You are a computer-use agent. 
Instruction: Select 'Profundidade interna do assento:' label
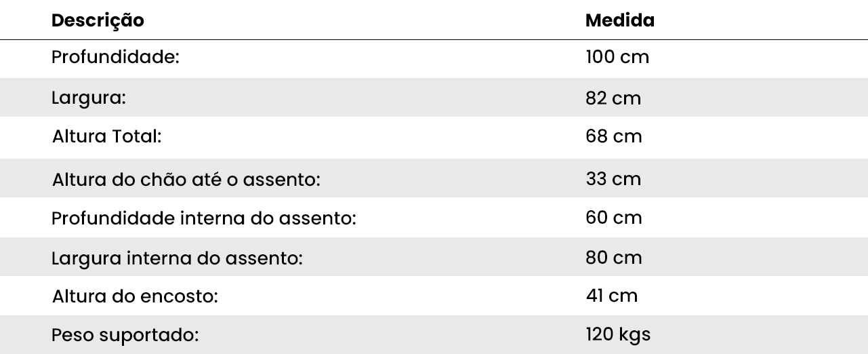[204, 218]
